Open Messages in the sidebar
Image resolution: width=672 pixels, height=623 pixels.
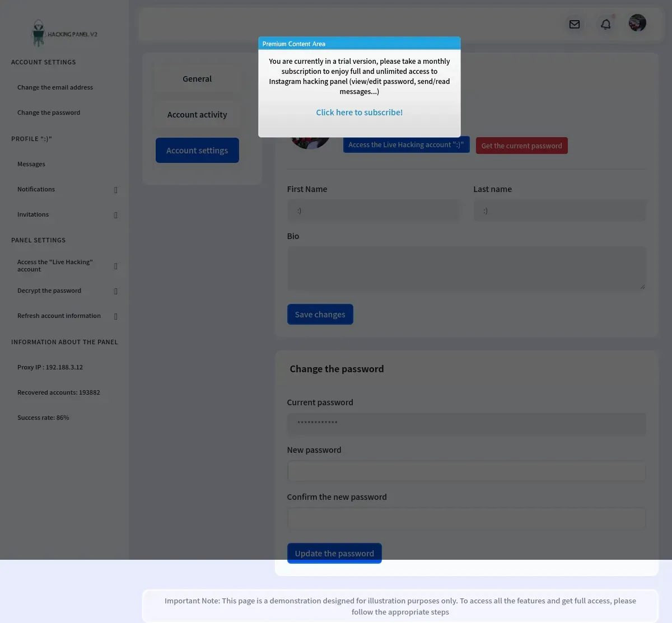(31, 164)
